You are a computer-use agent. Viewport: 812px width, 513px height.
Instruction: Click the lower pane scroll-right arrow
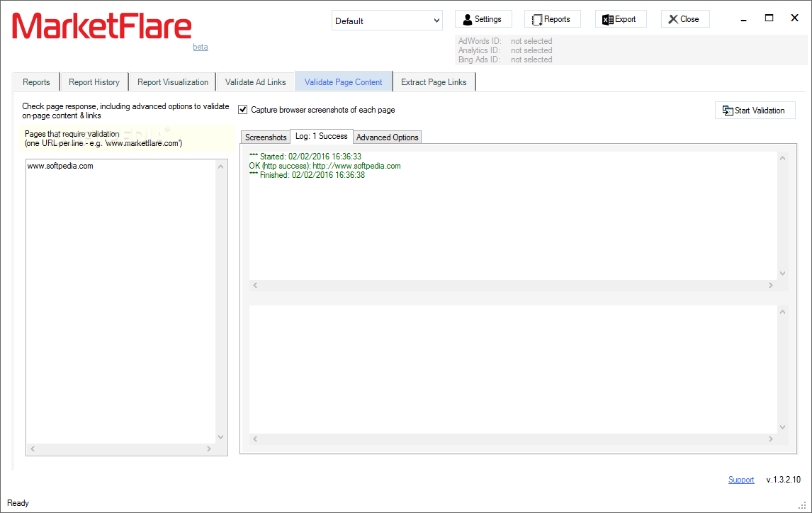click(771, 439)
